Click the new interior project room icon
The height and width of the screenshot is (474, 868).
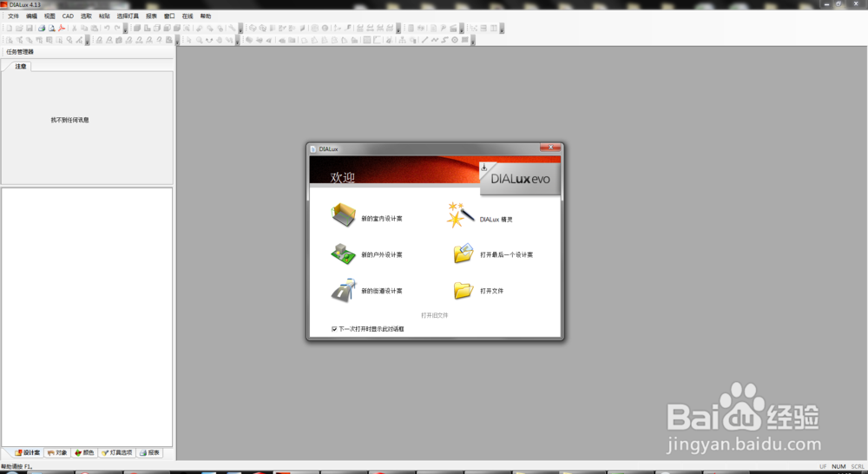coord(343,214)
